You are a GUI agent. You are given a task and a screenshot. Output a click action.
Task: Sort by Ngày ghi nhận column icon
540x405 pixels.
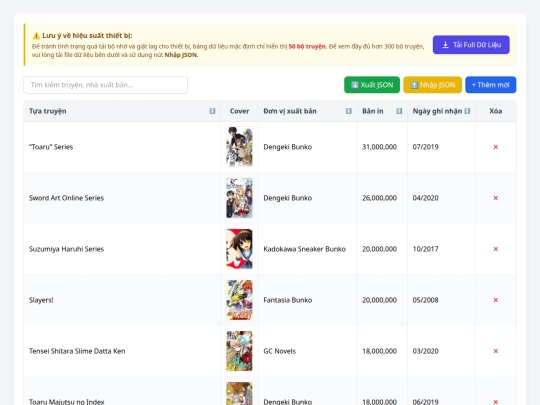(x=467, y=111)
